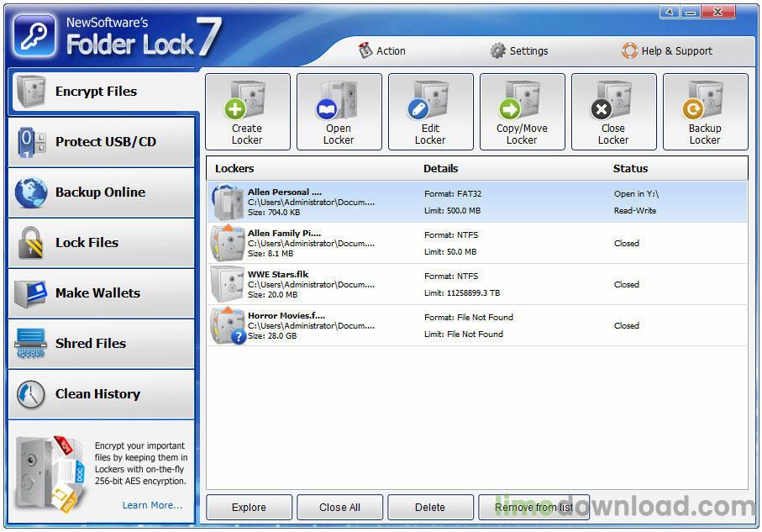Select the 'Allen Personal ....' locker name
Image resolution: width=762 pixels, height=532 pixels.
click(284, 192)
